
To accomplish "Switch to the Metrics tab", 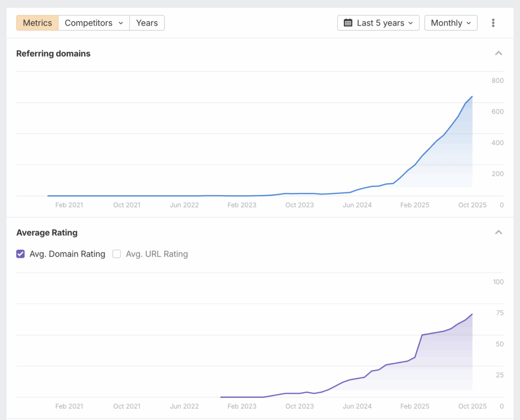I will pos(37,23).
